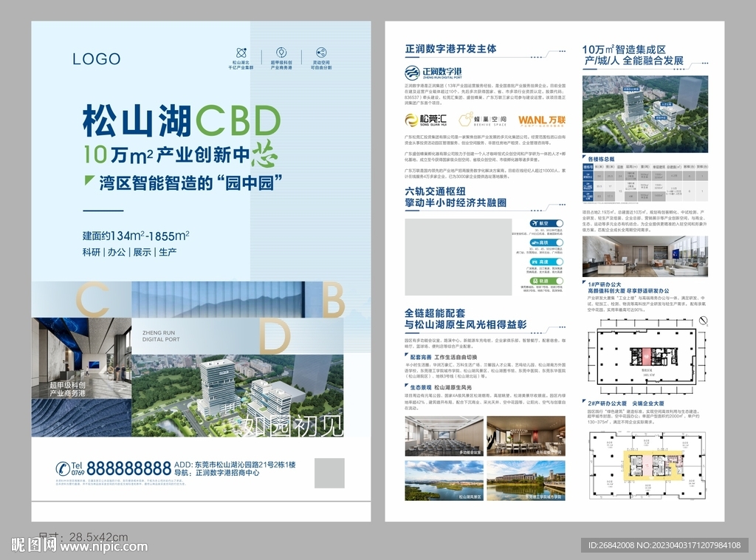Open the 东莞理工学院城市学院 photo
756x560 pixels.
tap(526, 480)
